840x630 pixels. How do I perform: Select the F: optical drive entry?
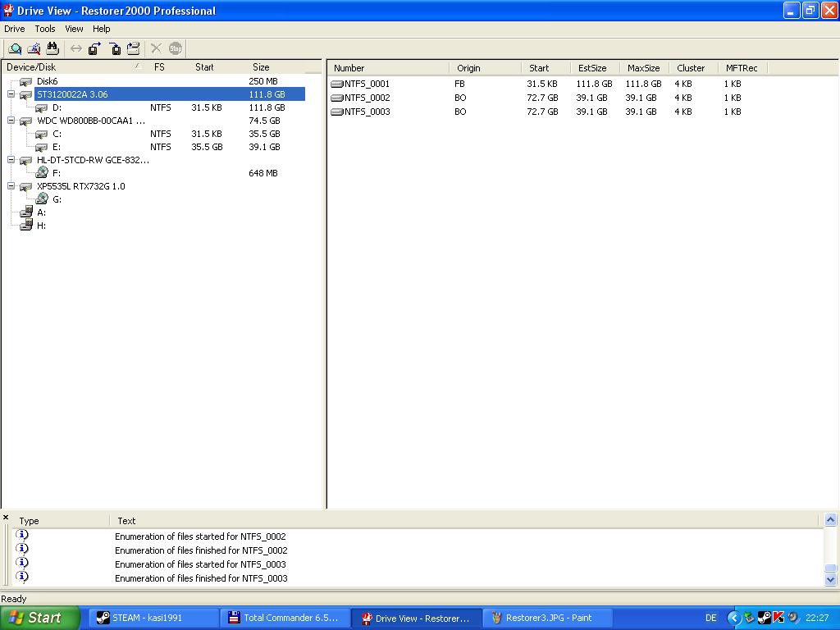[x=57, y=173]
